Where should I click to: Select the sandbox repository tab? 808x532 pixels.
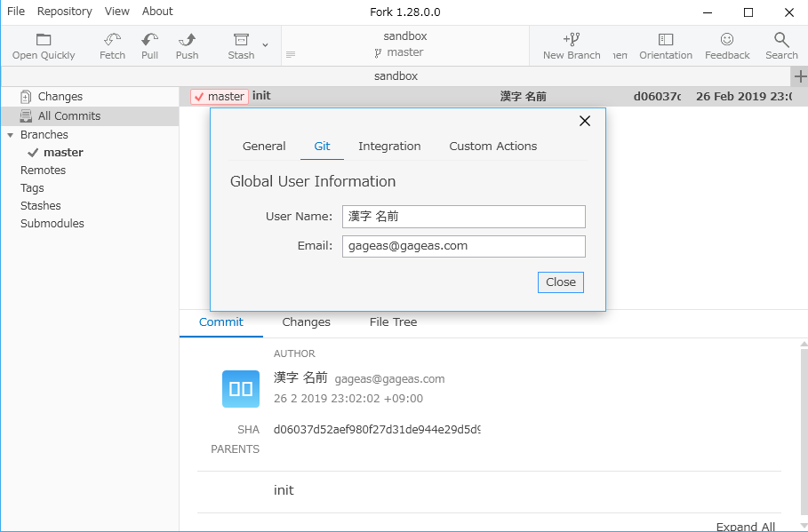click(396, 76)
